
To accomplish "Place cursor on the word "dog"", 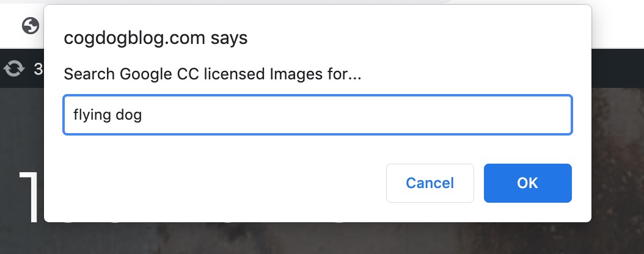I will pyautogui.click(x=128, y=115).
